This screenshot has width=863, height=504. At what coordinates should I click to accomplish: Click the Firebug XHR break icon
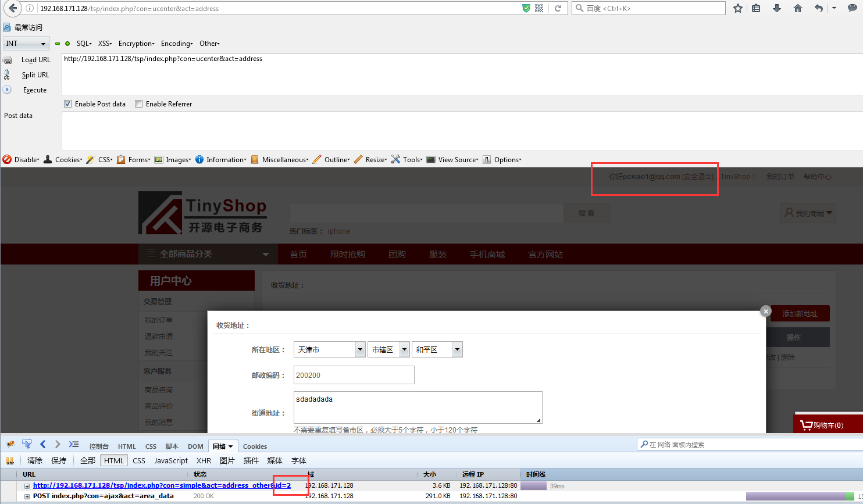pos(10,460)
